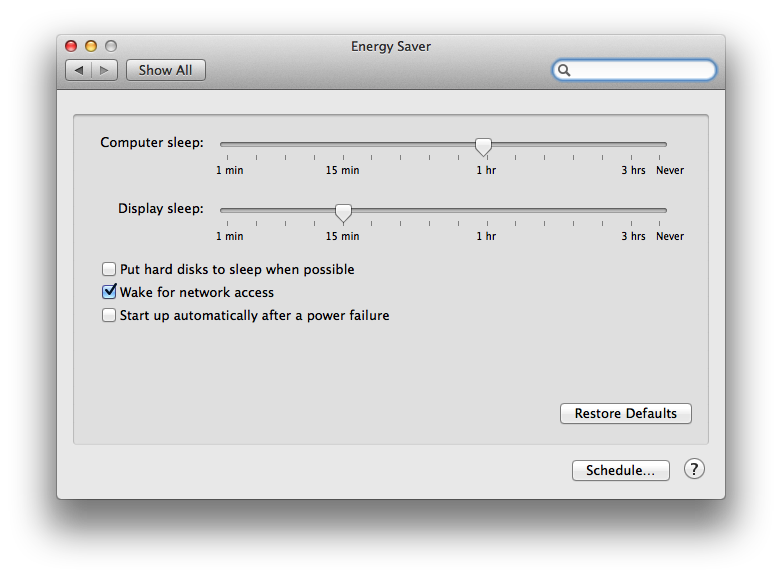Viewport: 782px width, 578px height.
Task: Click the Energy Saver window title
Action: pyautogui.click(x=391, y=46)
